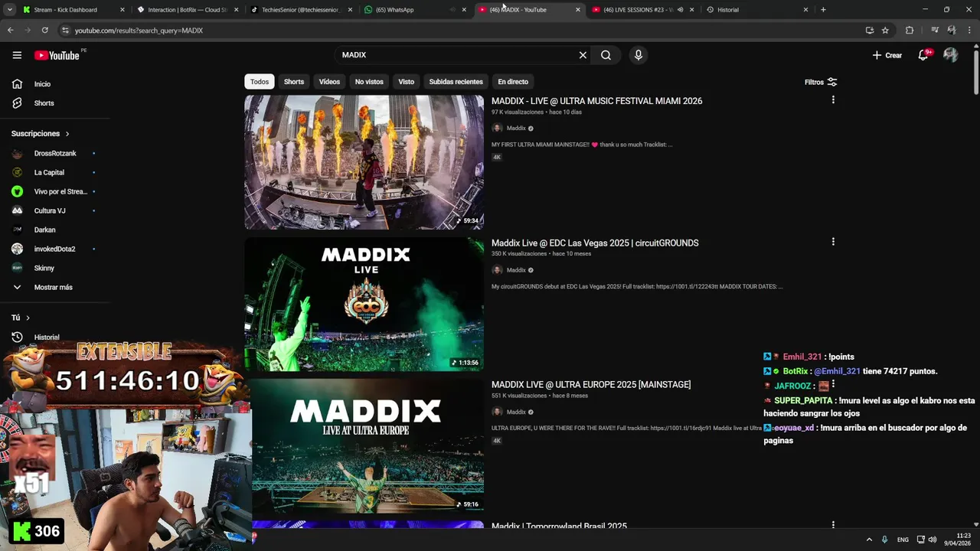980x551 pixels.
Task: Select the Videos filter chip
Action: pos(329,82)
